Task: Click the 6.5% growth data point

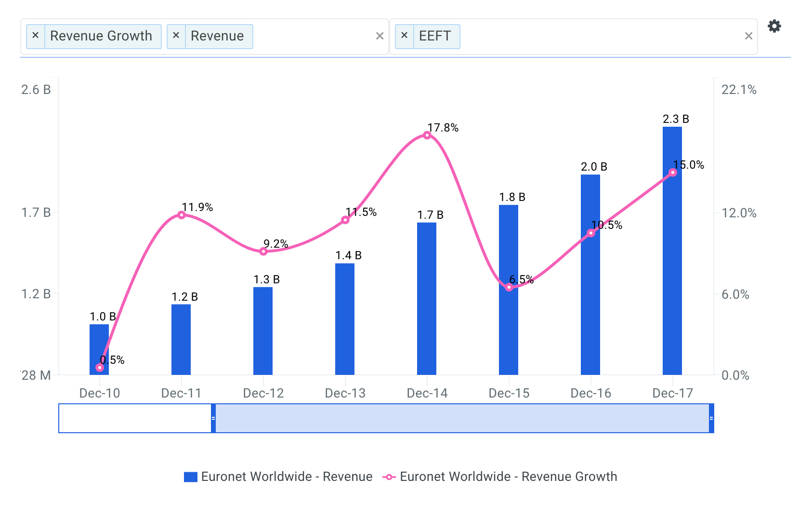Action: [509, 287]
